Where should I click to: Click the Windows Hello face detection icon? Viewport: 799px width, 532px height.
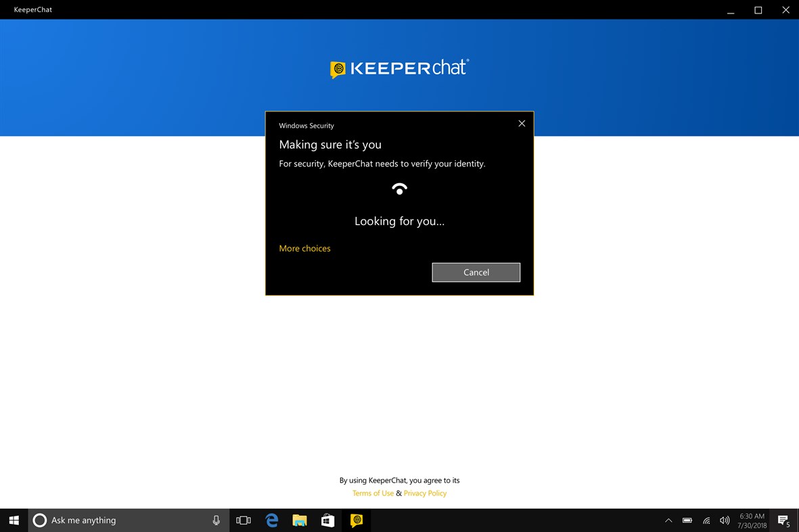399,189
